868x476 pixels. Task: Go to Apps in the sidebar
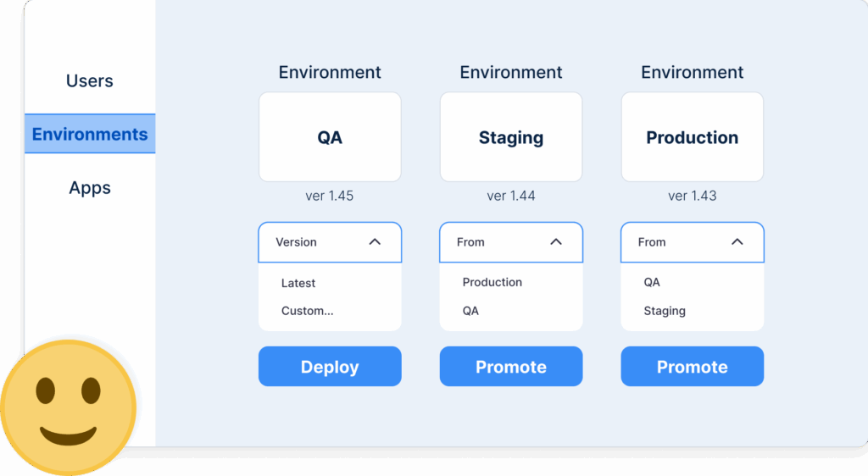tap(90, 188)
